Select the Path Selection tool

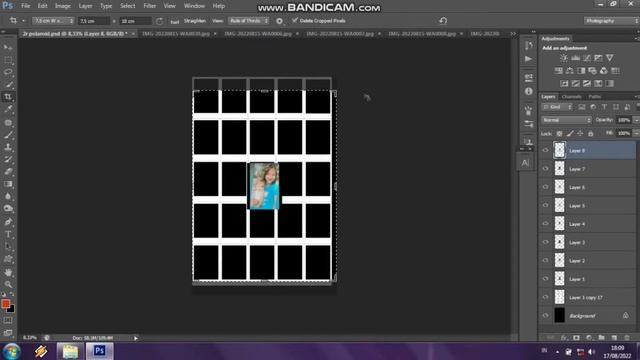[x=8, y=247]
